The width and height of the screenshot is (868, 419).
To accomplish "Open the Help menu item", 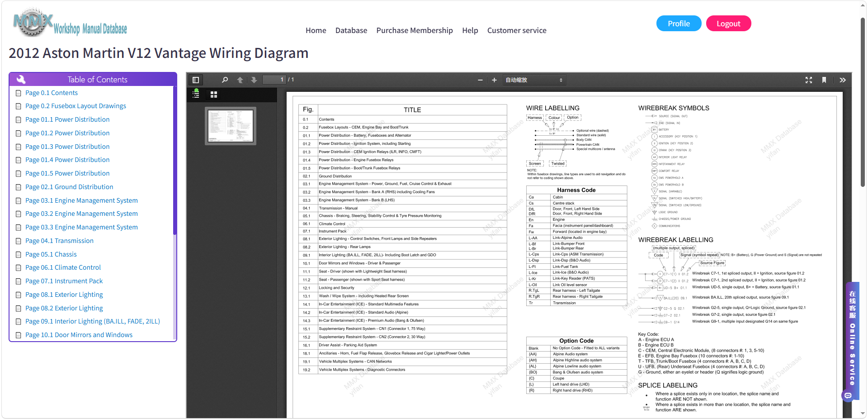I will (470, 30).
